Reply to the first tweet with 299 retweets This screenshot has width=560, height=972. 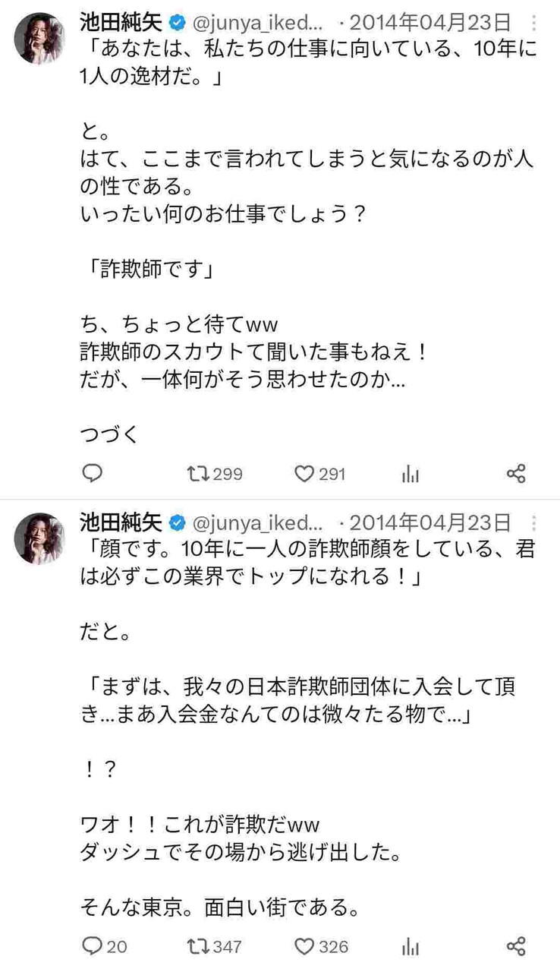[92, 474]
